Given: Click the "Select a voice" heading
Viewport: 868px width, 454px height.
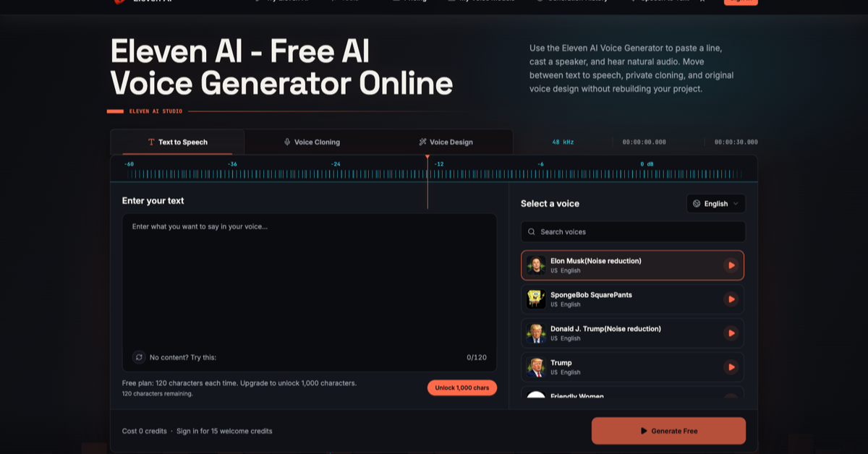Looking at the screenshot, I should pyautogui.click(x=550, y=204).
